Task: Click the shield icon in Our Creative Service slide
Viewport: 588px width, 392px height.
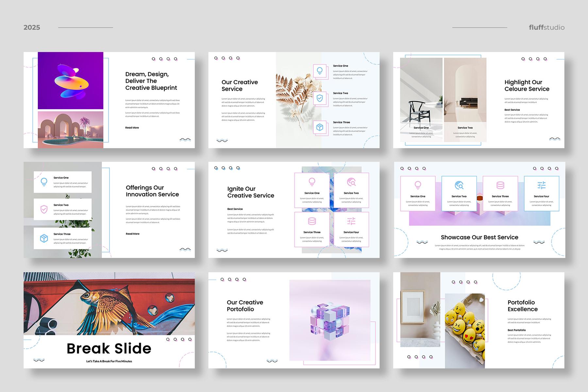Action: click(320, 98)
